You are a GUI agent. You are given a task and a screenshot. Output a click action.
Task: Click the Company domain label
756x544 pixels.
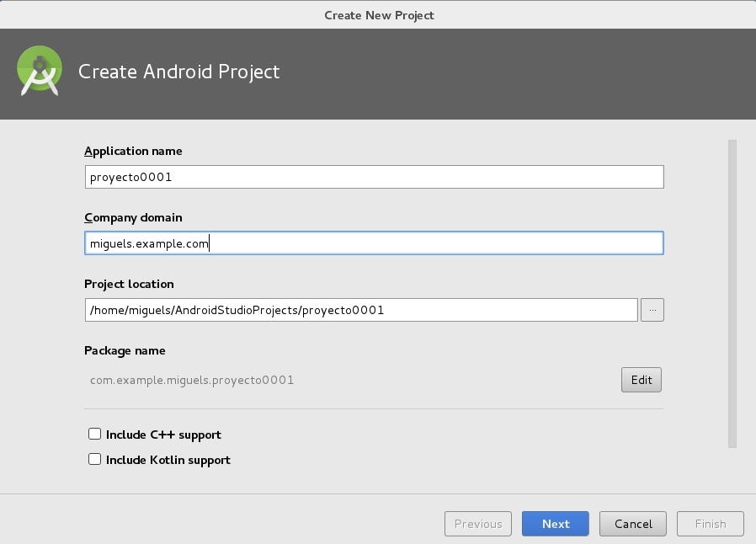[x=133, y=218]
